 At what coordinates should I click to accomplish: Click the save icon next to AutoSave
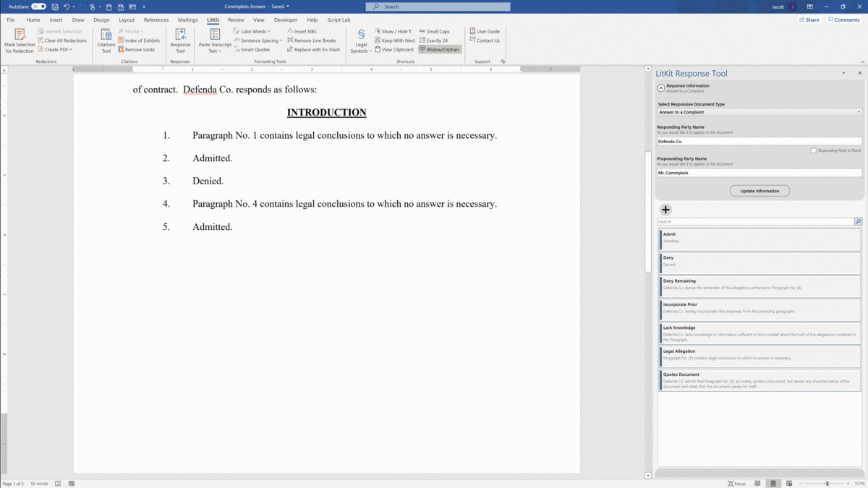[x=55, y=7]
